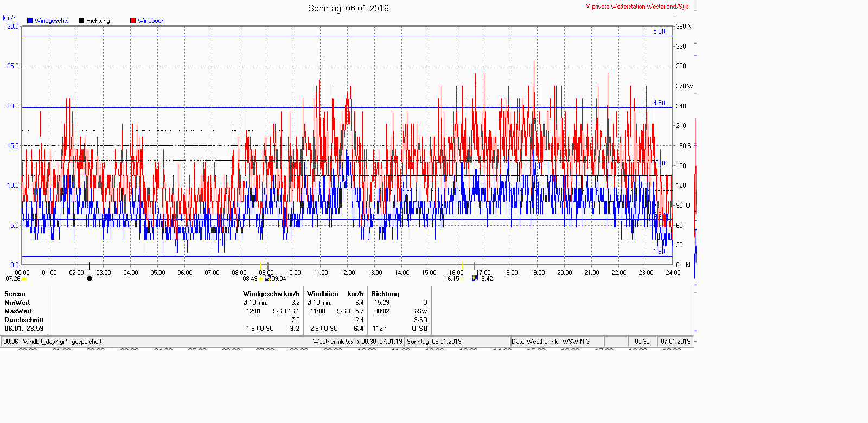
Task: Click the Datei:Weatherlink - WSWIN 3 status entry
Action: tap(551, 342)
